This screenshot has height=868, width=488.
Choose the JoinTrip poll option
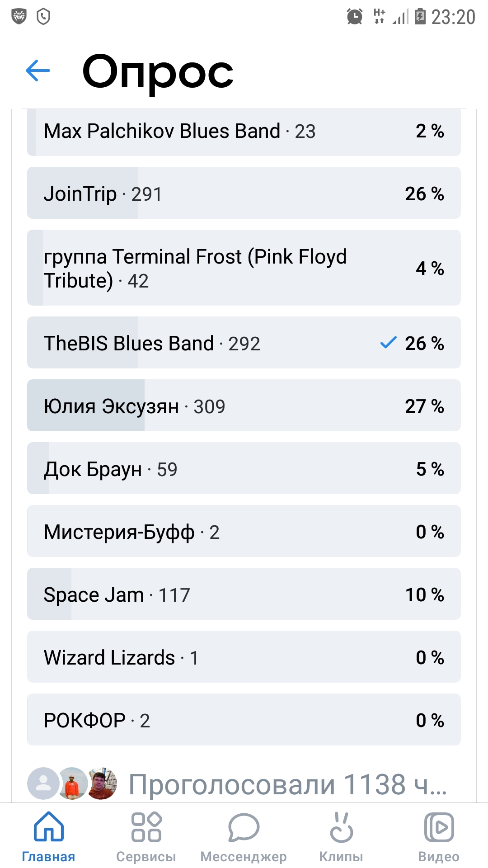[244, 193]
